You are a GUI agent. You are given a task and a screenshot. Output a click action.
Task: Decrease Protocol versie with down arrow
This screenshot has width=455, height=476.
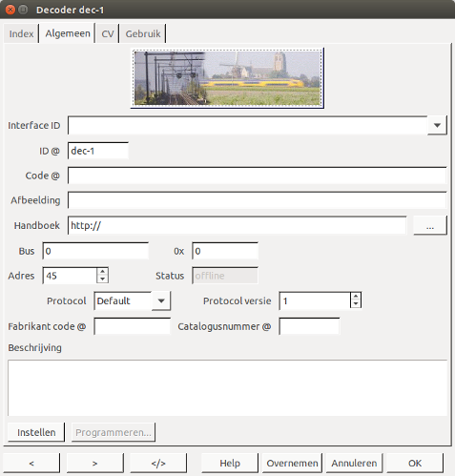coord(356,304)
